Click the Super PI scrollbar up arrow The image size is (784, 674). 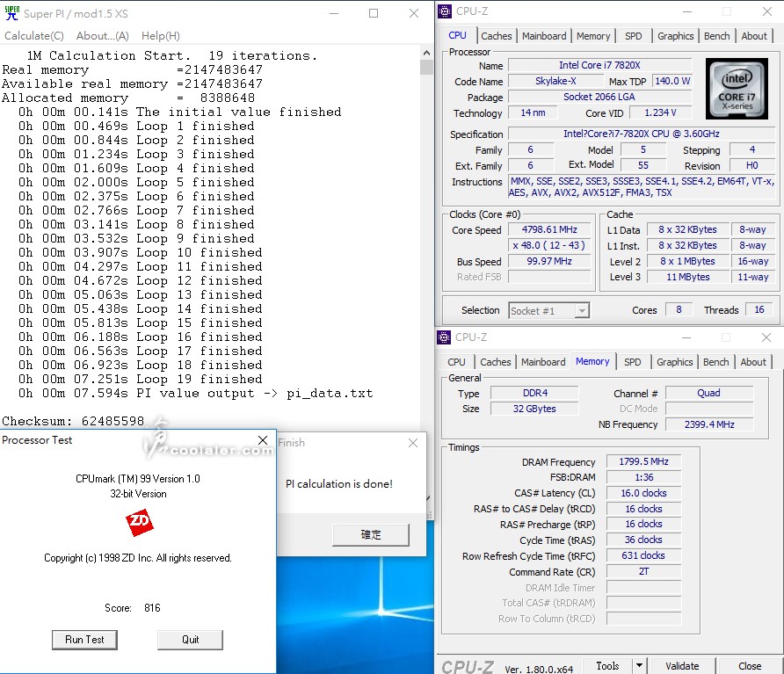426,53
